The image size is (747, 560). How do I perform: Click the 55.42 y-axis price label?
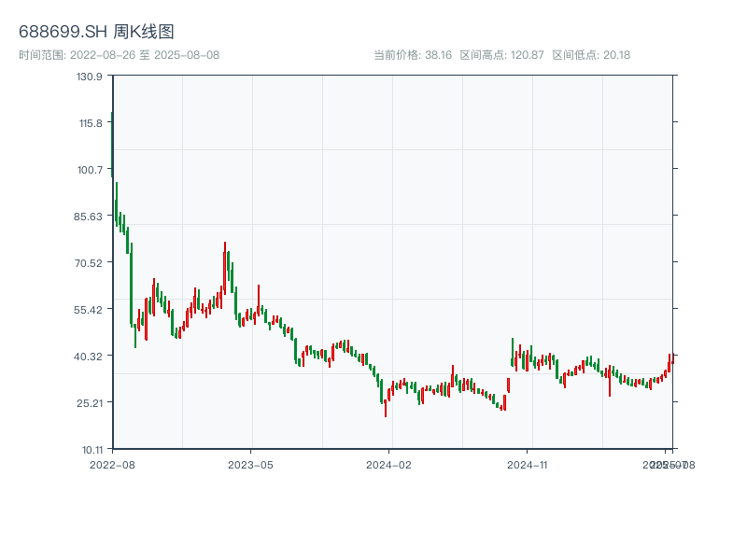(90, 309)
